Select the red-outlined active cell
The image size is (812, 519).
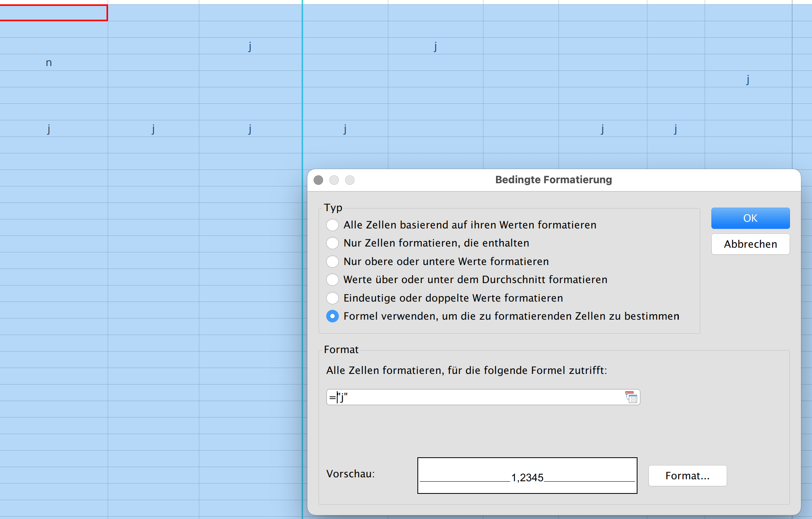click(x=53, y=13)
